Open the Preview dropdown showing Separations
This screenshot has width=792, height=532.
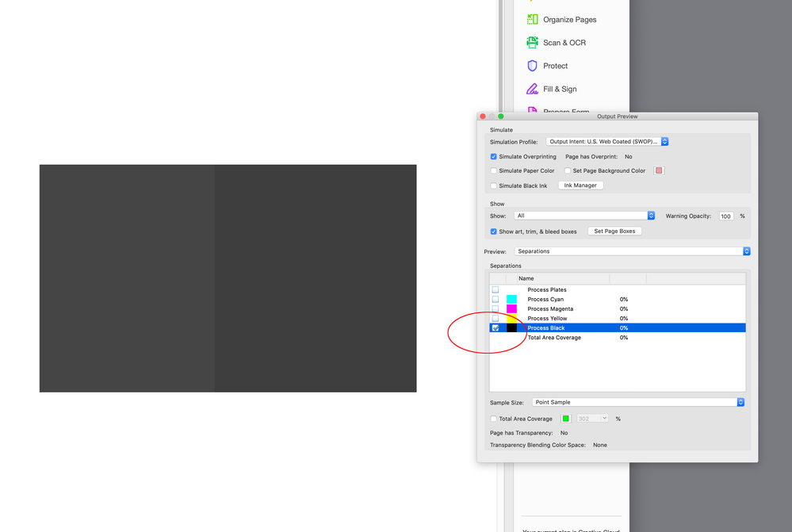click(632, 251)
